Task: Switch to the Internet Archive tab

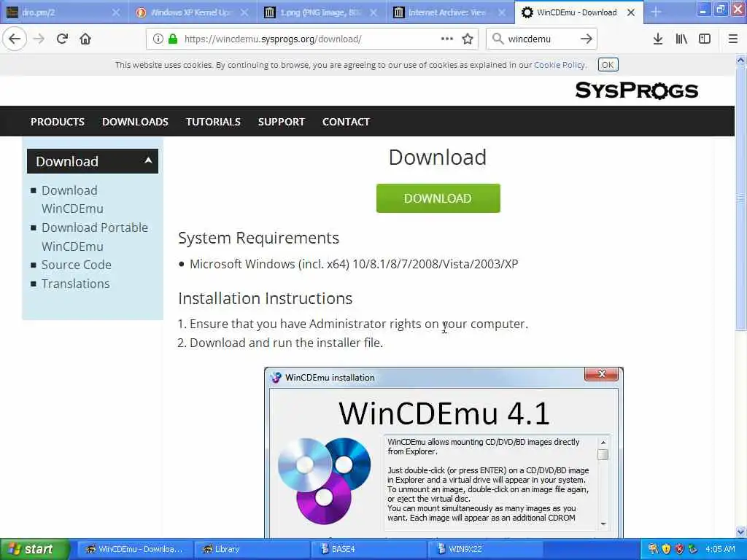Action: [450, 12]
